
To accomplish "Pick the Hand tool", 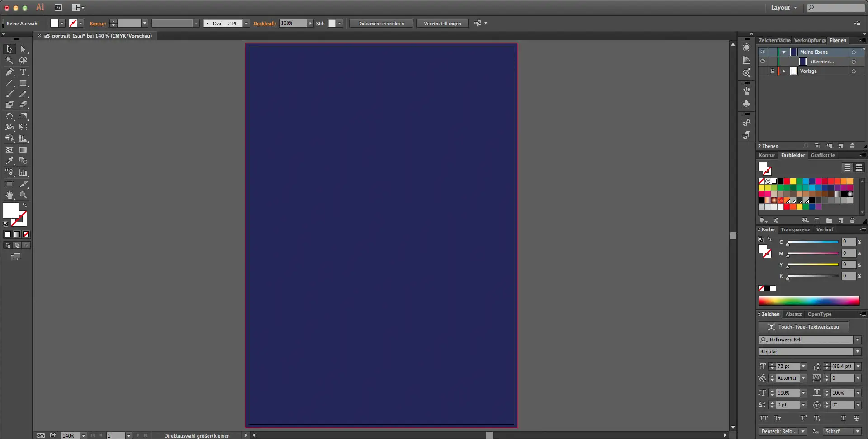I will coord(9,195).
